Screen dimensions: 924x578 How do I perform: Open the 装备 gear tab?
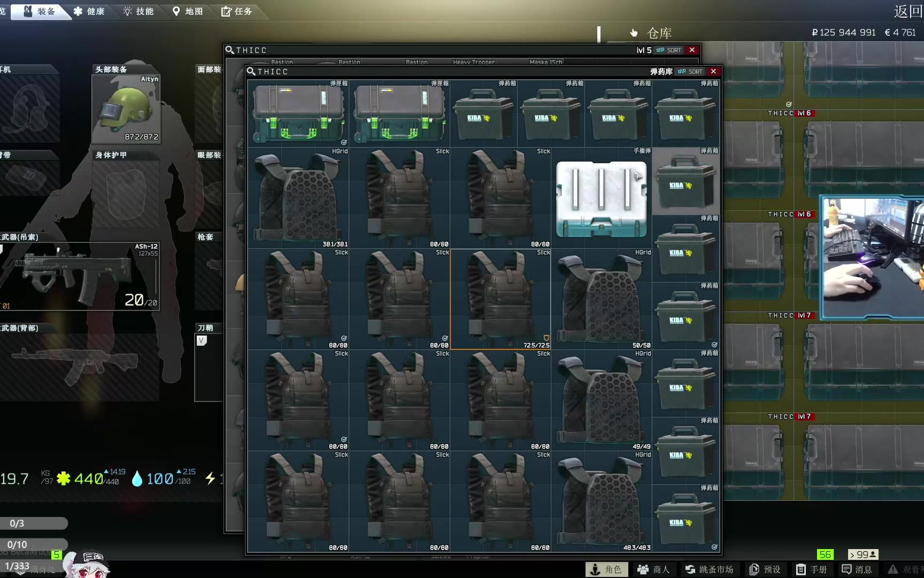[40, 11]
